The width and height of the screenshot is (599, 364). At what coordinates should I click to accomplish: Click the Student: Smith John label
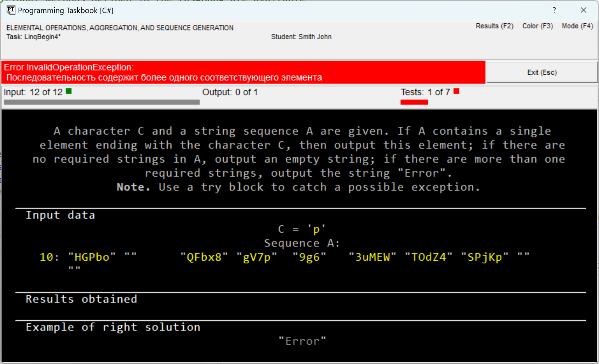point(301,37)
